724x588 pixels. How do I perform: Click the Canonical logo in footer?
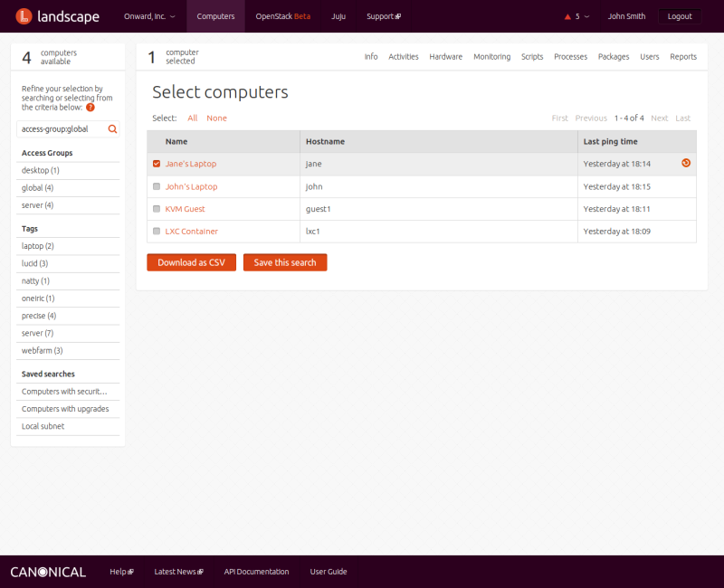(48, 572)
